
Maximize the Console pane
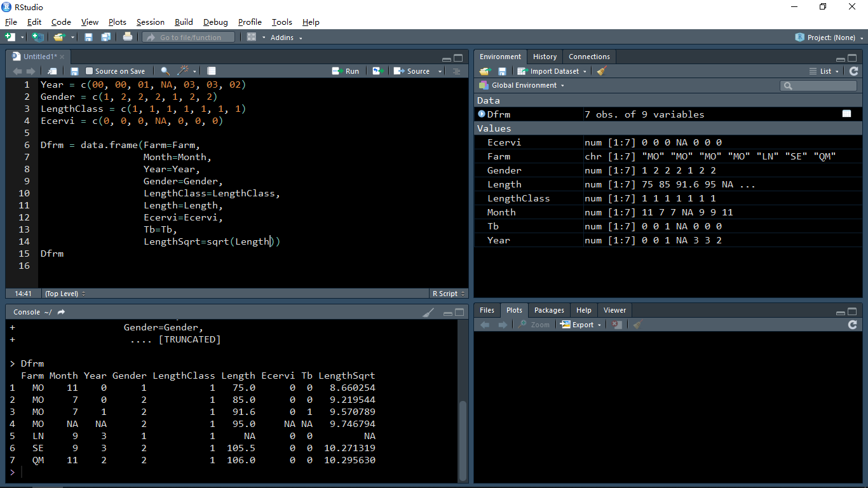pos(458,312)
